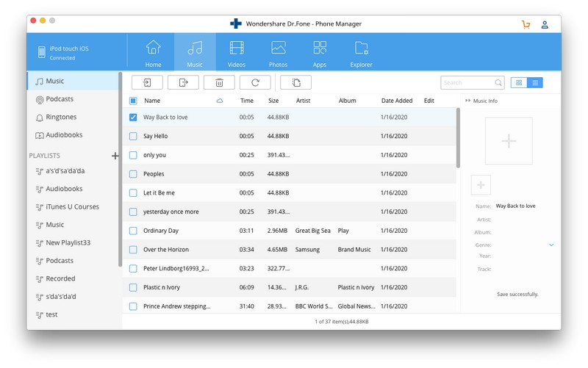This screenshot has width=588, height=368.
Task: Check the Ordinary Day checkbox
Action: point(133,231)
